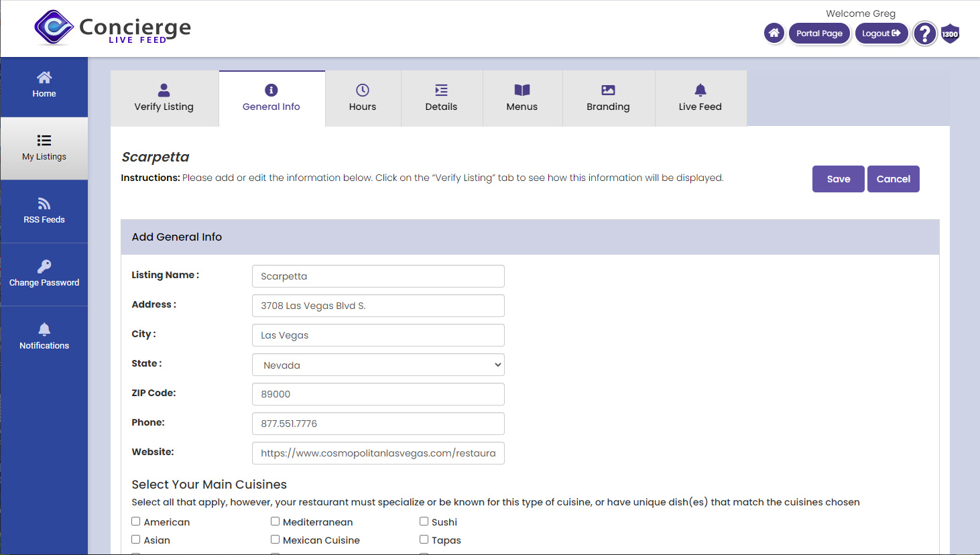
Task: Click the Welcome Greg text
Action: (861, 13)
